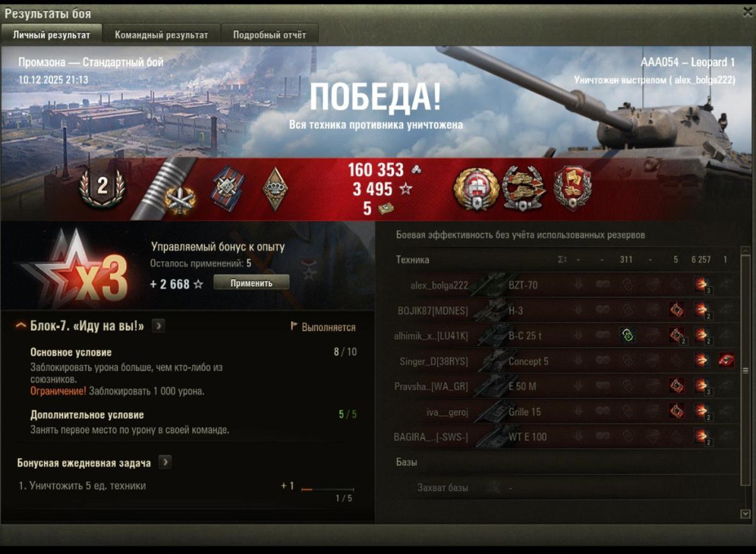756x554 pixels.
Task: Click the Применить button for experience bonus
Action: [251, 283]
